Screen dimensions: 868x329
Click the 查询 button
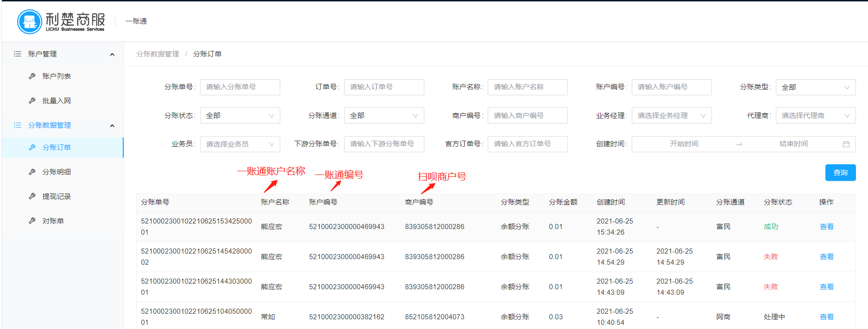point(840,173)
